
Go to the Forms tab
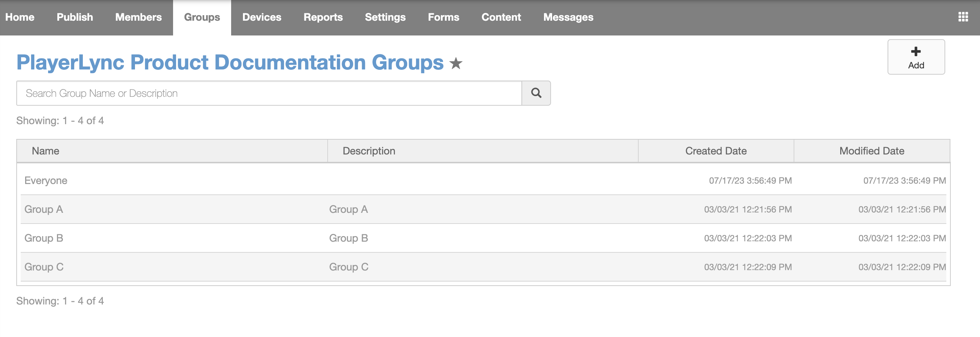443,17
